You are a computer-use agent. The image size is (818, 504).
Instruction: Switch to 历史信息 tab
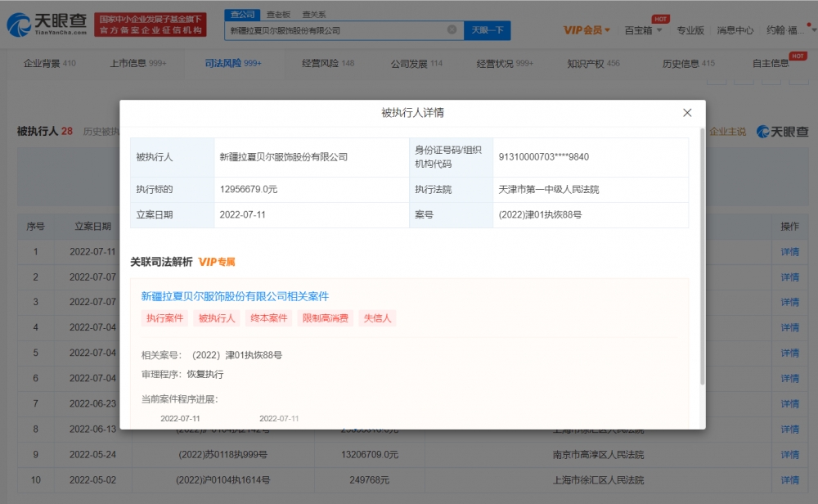coord(688,63)
